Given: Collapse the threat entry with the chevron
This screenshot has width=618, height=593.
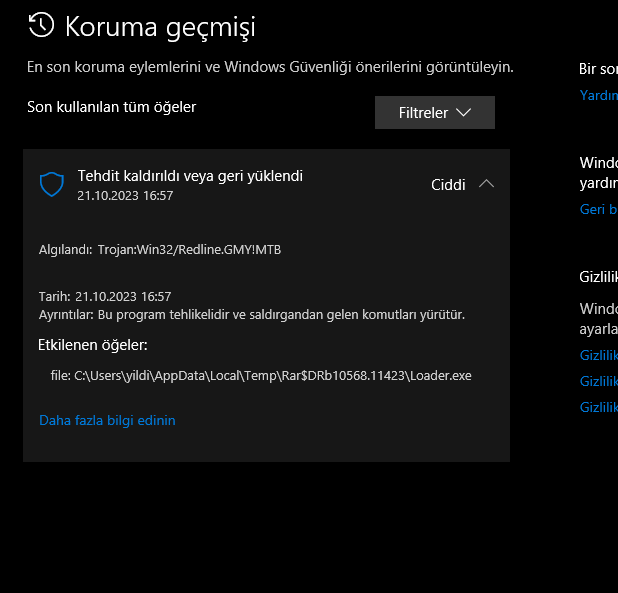Looking at the screenshot, I should coord(486,184).
